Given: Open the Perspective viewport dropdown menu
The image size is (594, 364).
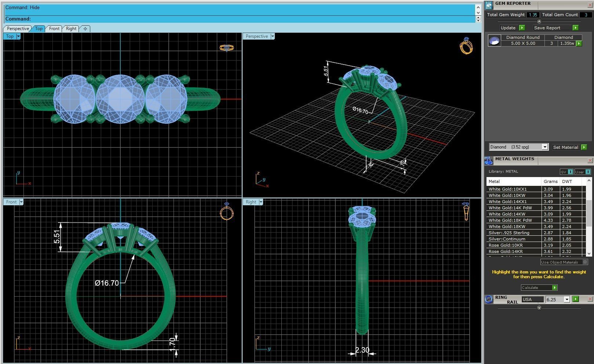Looking at the screenshot, I should tap(272, 36).
